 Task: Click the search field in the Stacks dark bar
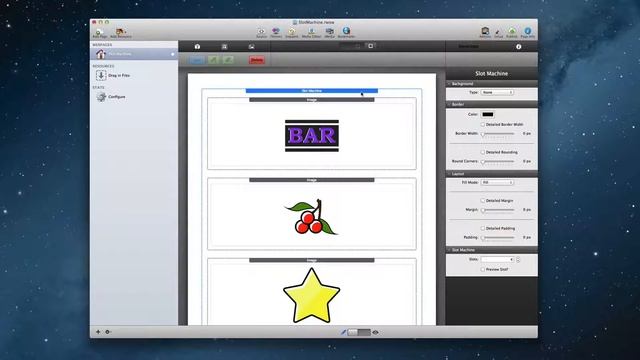point(351,46)
